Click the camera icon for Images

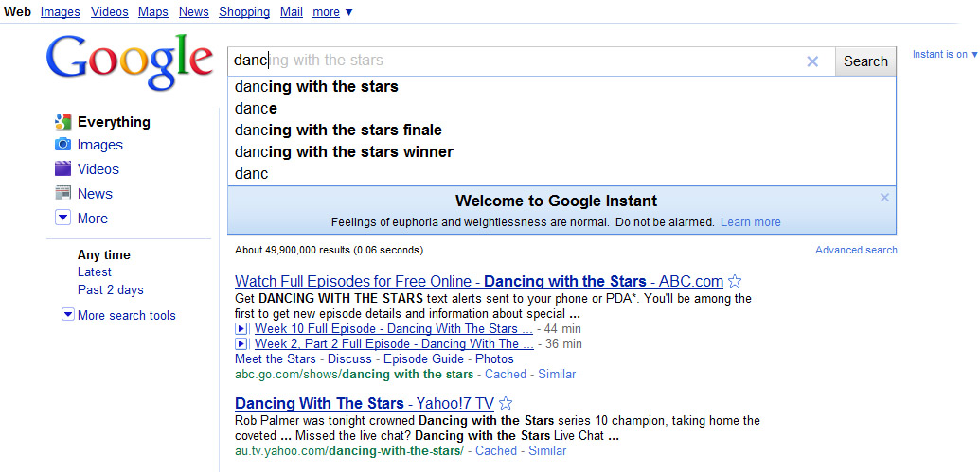click(x=63, y=145)
